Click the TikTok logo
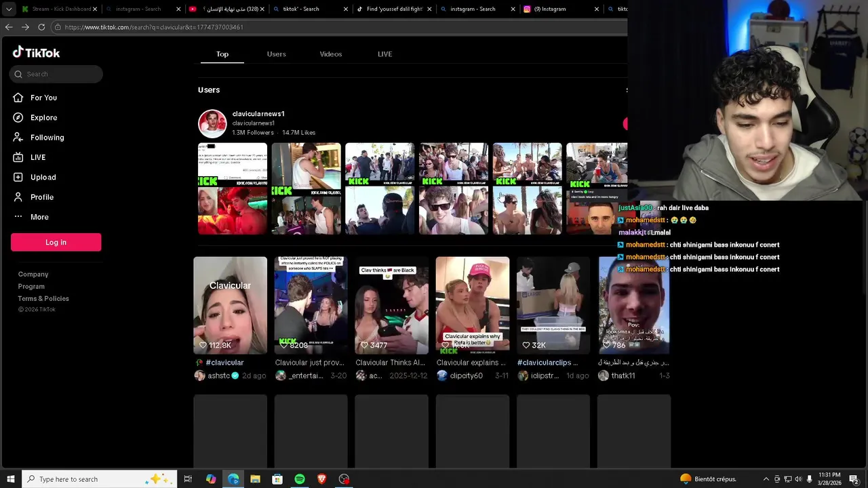 (36, 52)
